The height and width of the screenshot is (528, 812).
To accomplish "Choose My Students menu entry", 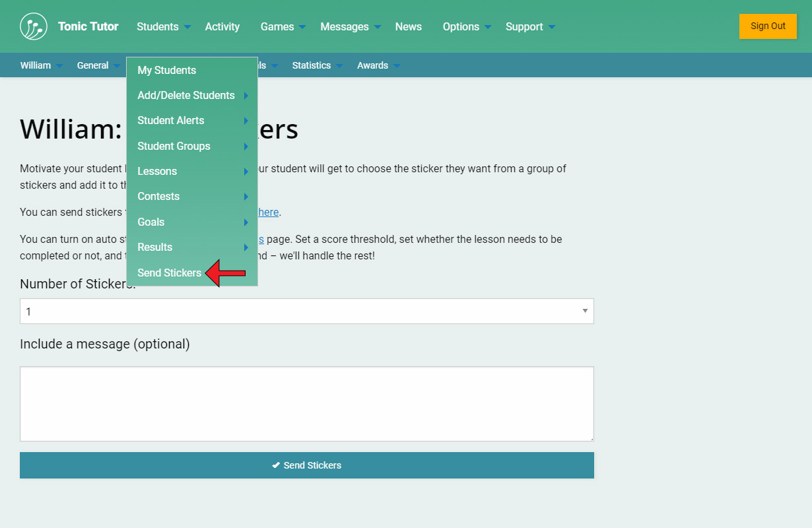I will click(x=166, y=71).
